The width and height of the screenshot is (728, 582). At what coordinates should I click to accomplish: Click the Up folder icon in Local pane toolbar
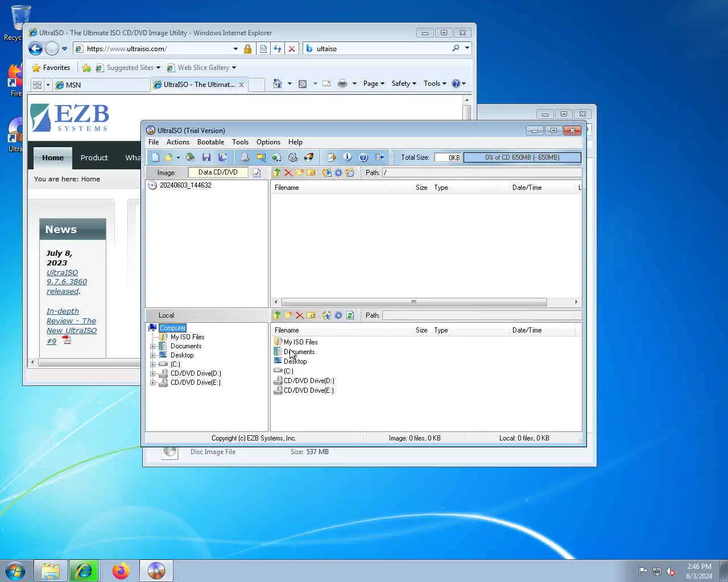pos(277,315)
